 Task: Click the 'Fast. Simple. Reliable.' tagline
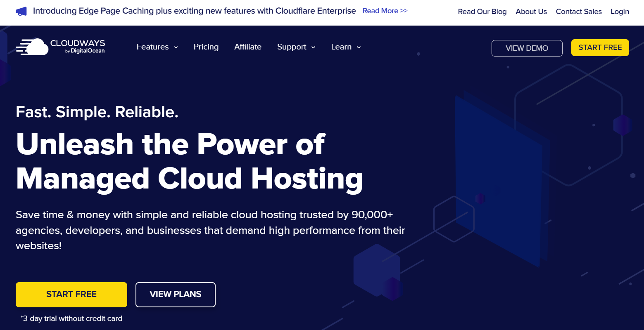pos(97,112)
